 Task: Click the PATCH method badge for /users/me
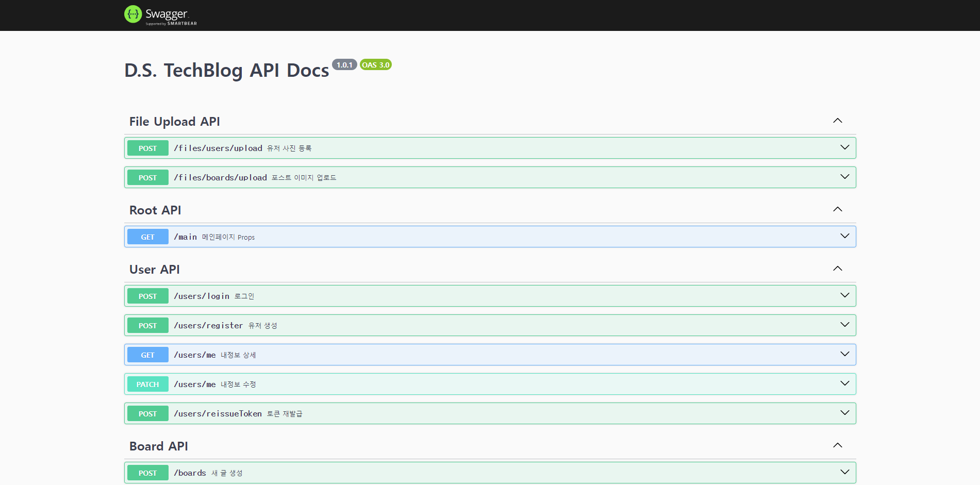click(x=147, y=384)
